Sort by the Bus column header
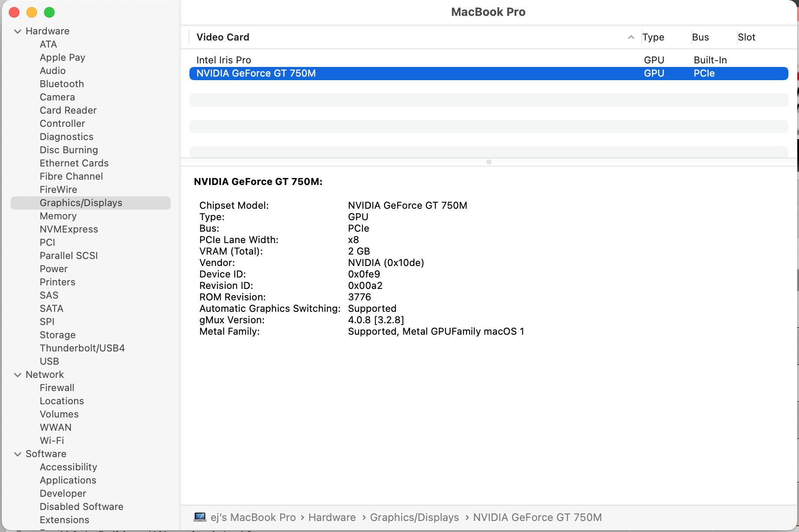Image resolution: width=799 pixels, height=532 pixels. [x=700, y=37]
